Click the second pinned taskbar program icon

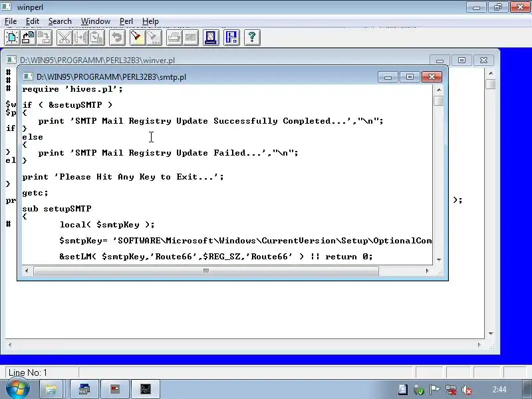coord(84,389)
